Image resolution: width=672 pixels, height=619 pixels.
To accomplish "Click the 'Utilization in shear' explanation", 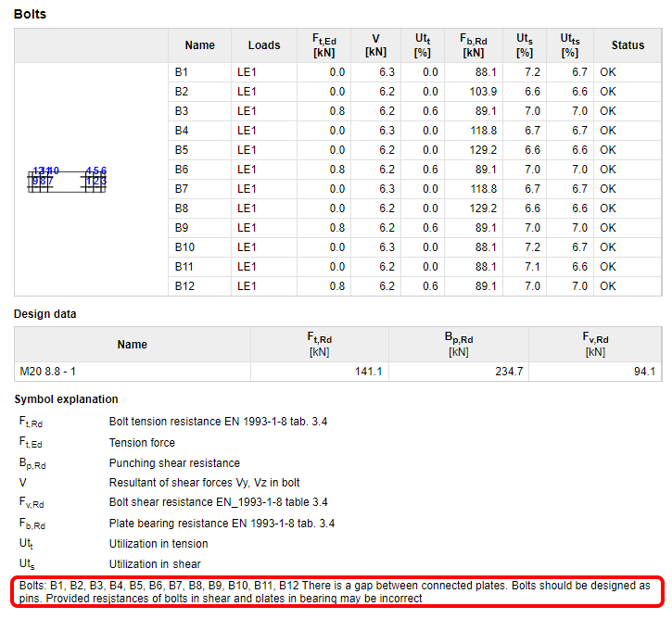I will pos(155,564).
